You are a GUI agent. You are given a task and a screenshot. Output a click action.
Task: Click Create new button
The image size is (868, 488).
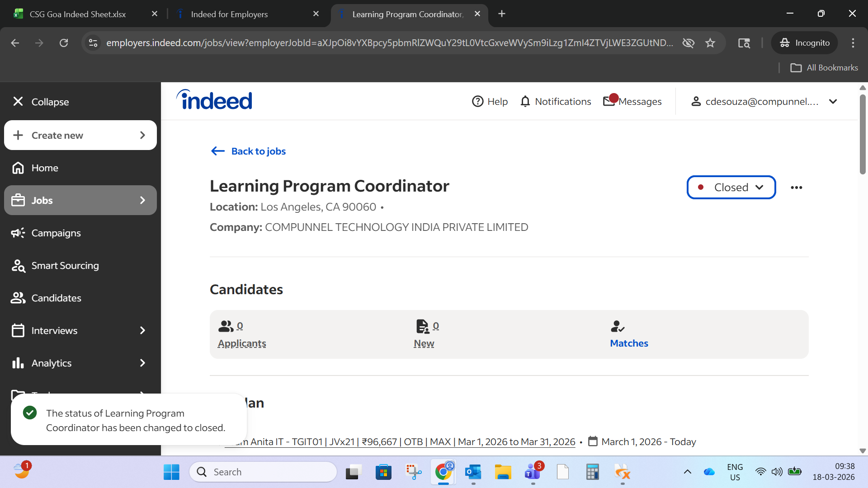80,136
